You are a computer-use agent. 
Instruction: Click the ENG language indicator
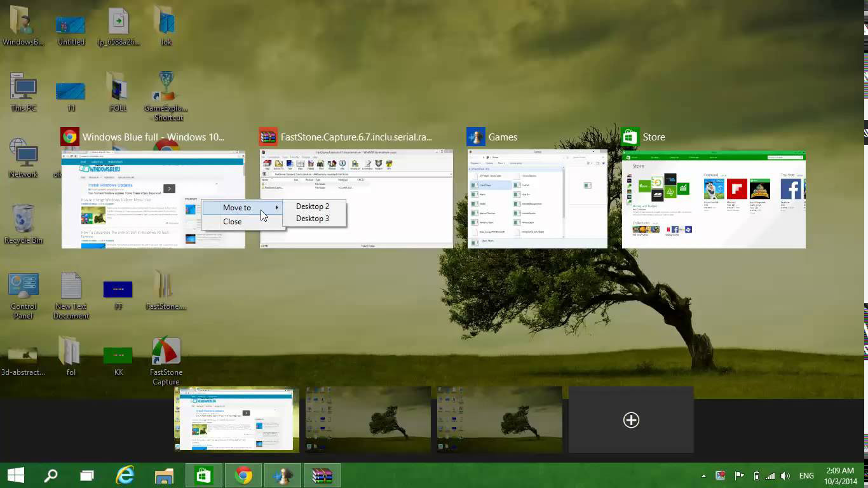(x=806, y=476)
